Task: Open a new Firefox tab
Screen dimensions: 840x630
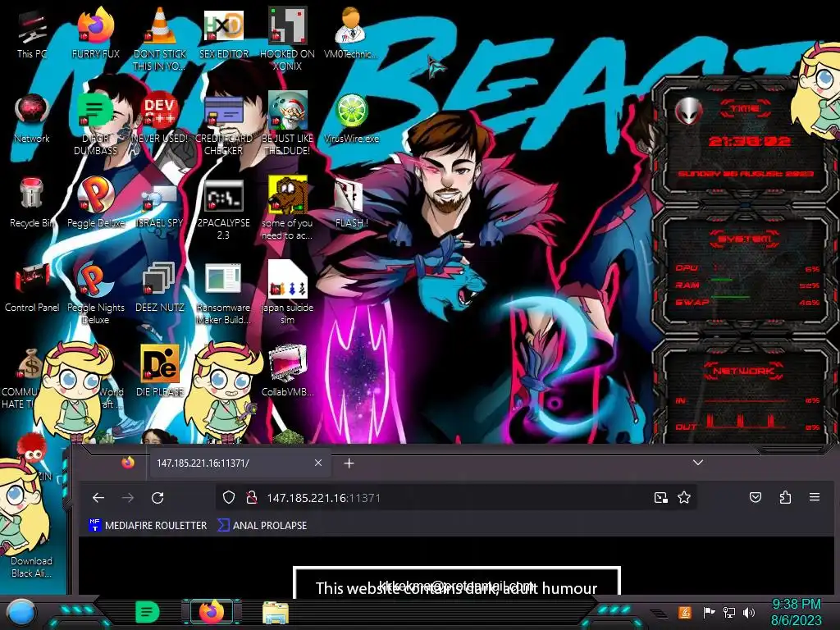Action: (349, 463)
